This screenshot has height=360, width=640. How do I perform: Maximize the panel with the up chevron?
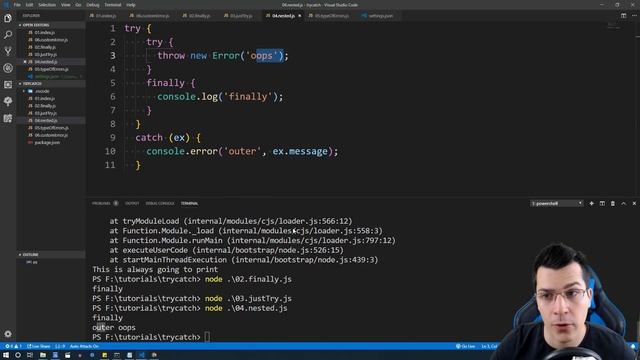point(623,203)
